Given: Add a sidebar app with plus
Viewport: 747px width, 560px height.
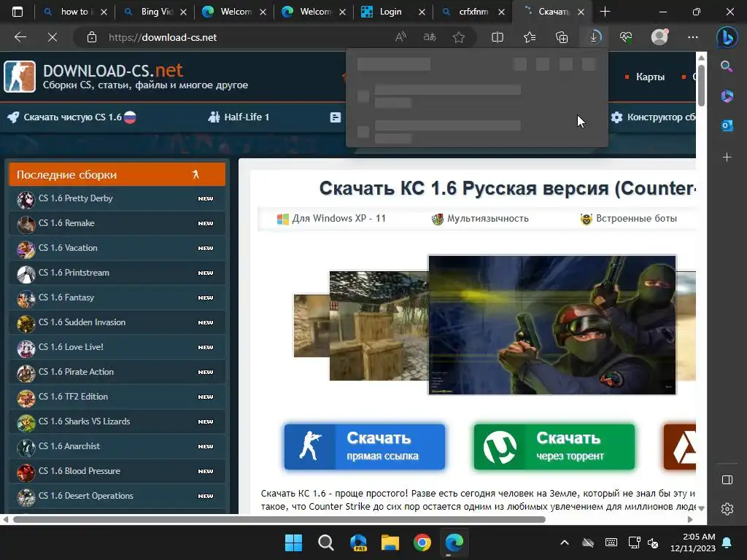Looking at the screenshot, I should coord(727,157).
